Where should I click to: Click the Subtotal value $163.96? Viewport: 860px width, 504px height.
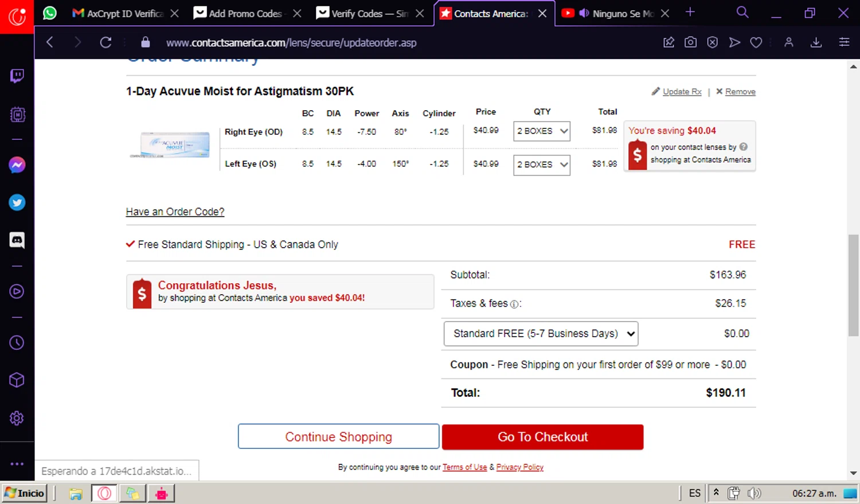[x=728, y=275]
